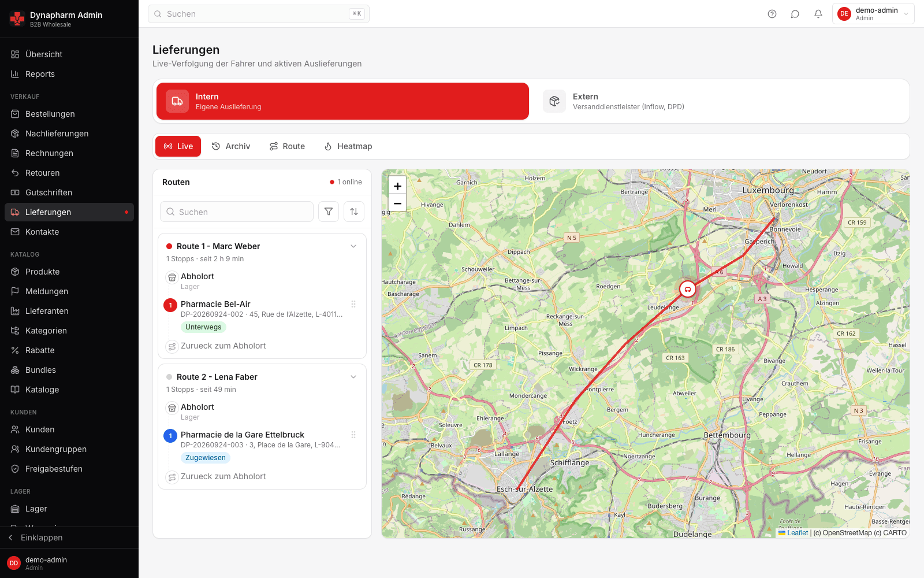This screenshot has height=578, width=924.
Task: Grab the drag handle for Pharmacie Bel-Air
Action: click(x=353, y=304)
